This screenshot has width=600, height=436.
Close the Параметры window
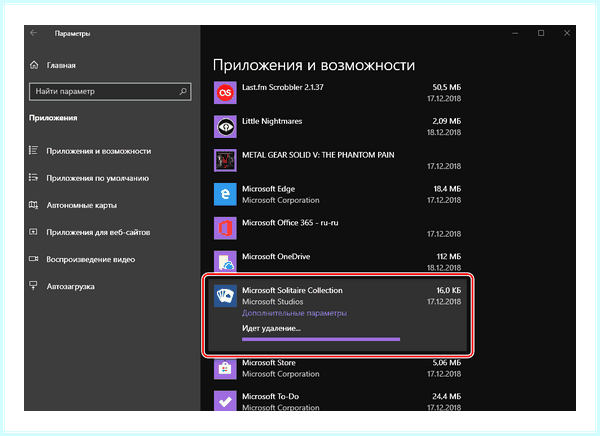pos(567,33)
